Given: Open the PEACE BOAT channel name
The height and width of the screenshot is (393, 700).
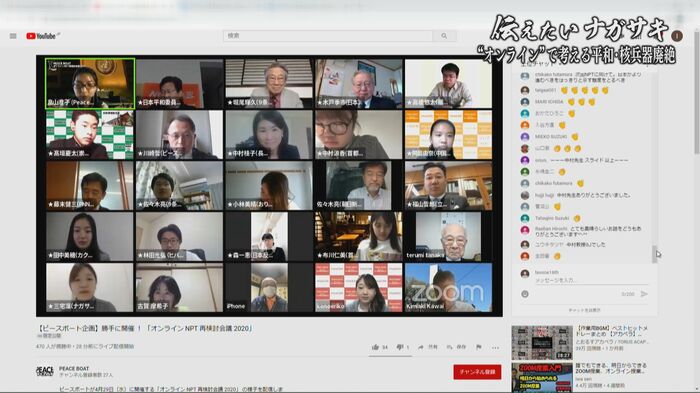Looking at the screenshot, I should 74,369.
